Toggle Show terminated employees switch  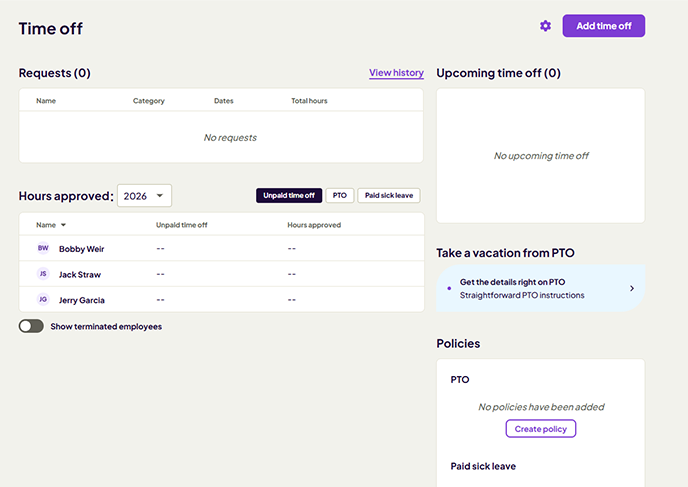click(32, 326)
